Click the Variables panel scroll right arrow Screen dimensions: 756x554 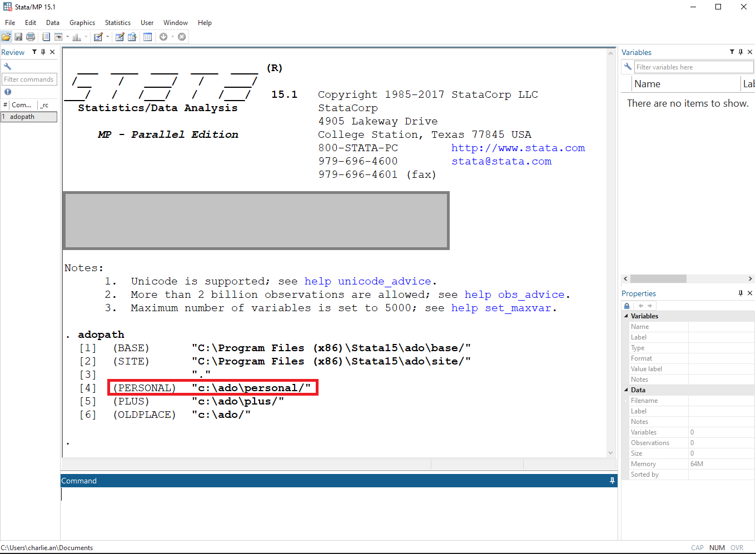[x=750, y=278]
